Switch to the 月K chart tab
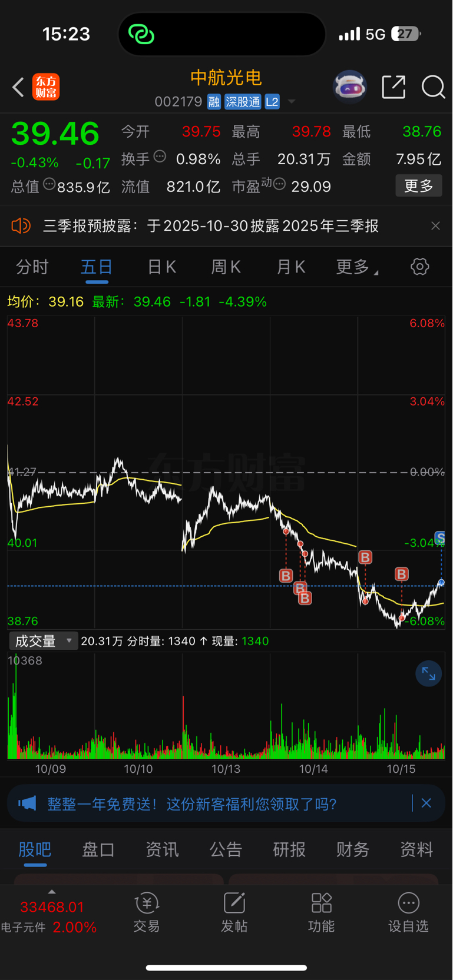453x980 pixels. tap(290, 267)
